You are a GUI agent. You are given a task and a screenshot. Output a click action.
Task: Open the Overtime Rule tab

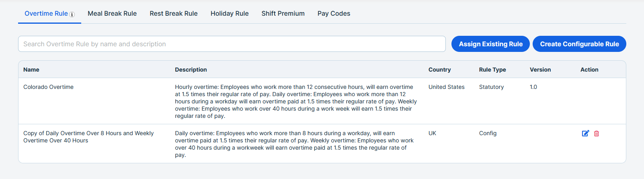46,13
